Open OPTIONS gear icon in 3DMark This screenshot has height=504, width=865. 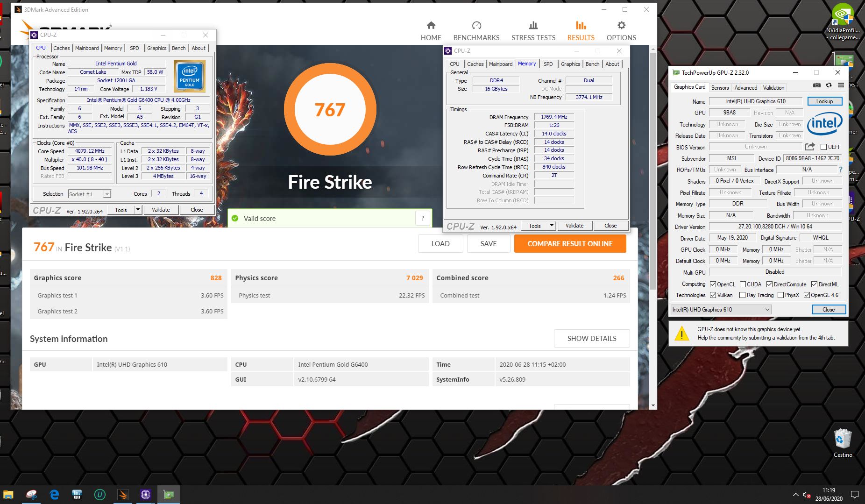(x=621, y=25)
